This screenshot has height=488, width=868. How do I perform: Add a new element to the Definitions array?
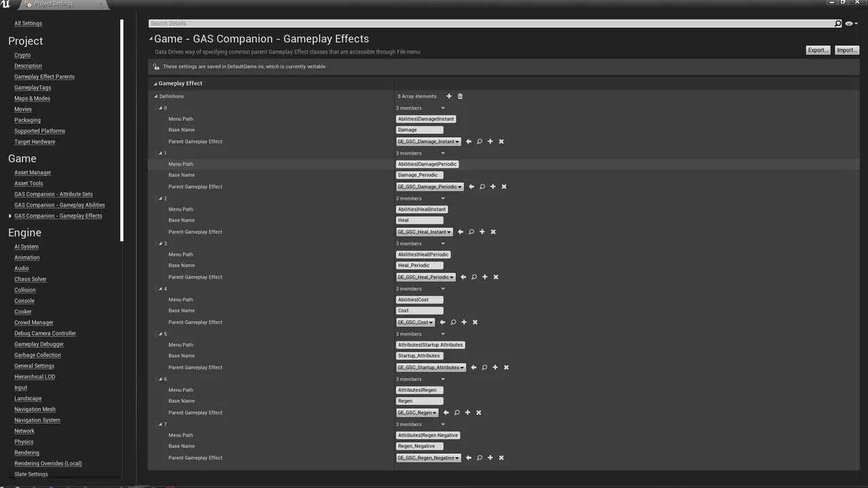coord(448,96)
